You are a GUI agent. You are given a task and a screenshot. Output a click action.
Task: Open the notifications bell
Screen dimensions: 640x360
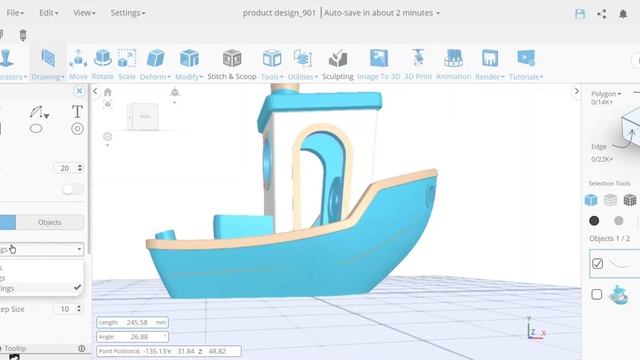click(623, 14)
